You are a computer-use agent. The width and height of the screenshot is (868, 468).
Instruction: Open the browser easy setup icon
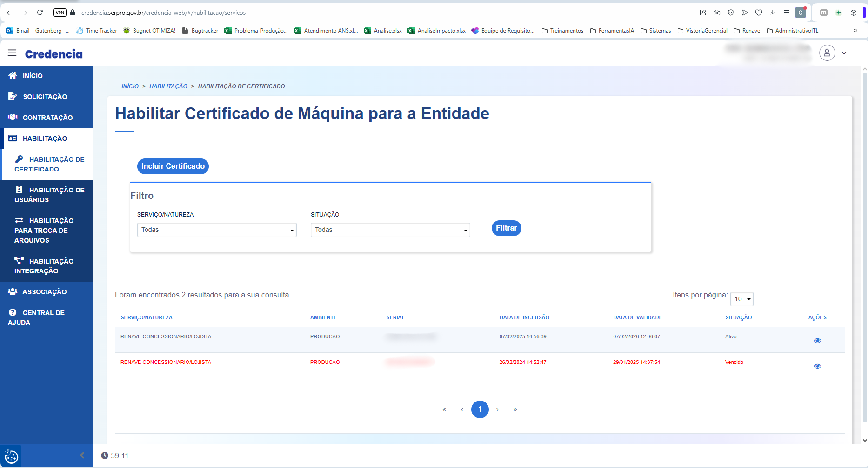point(787,13)
